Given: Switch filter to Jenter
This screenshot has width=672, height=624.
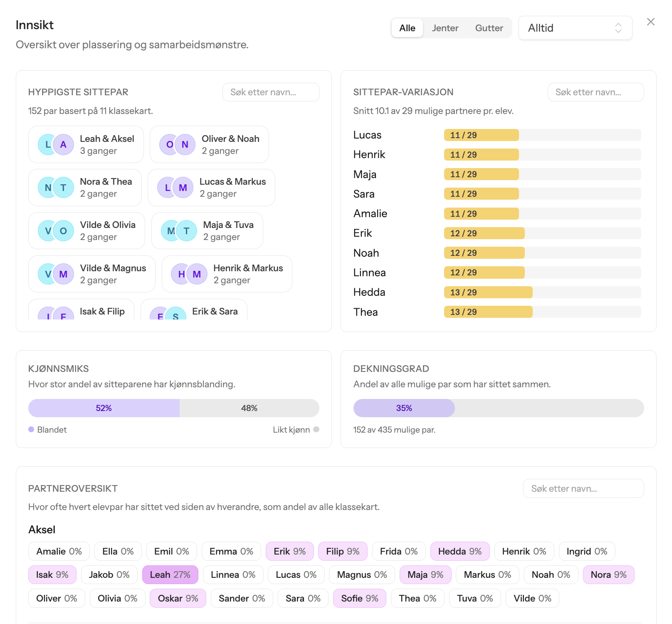Looking at the screenshot, I should point(445,28).
